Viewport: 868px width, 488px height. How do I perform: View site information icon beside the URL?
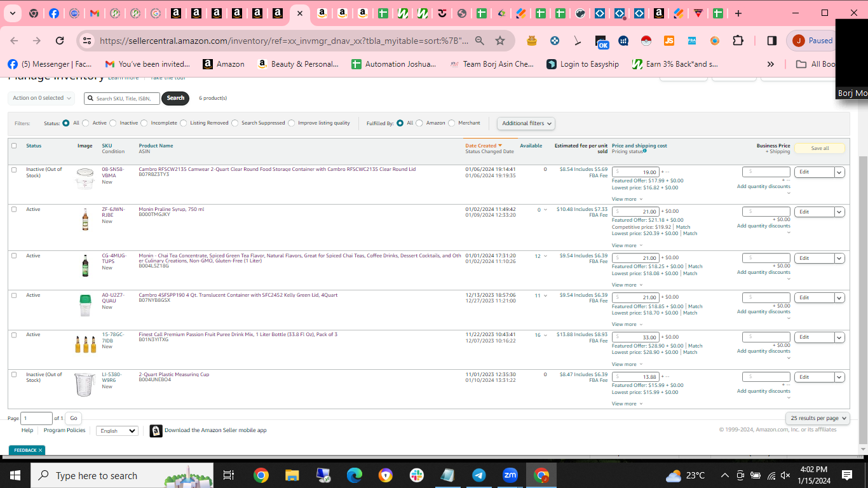(87, 41)
